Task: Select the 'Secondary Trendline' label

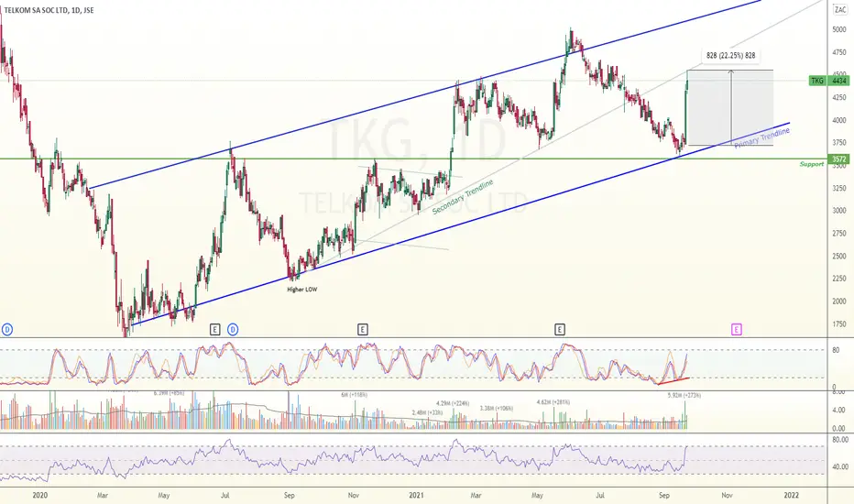Action: tap(463, 197)
